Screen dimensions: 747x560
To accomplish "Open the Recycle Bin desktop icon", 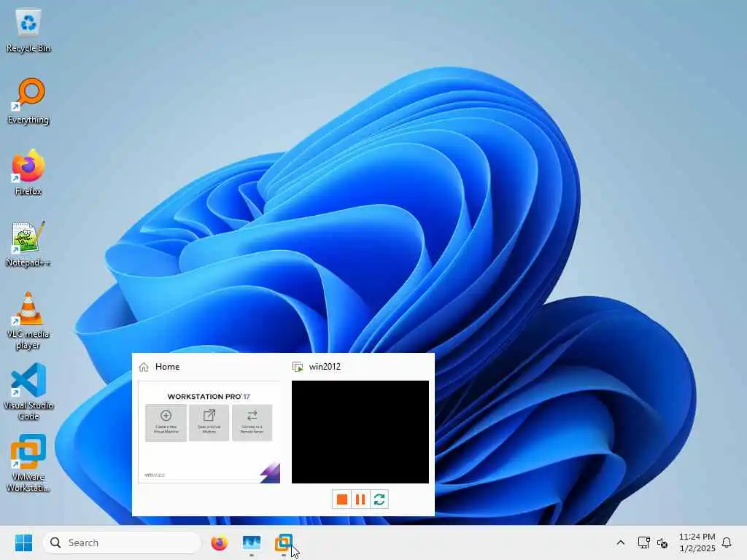I will pyautogui.click(x=28, y=31).
